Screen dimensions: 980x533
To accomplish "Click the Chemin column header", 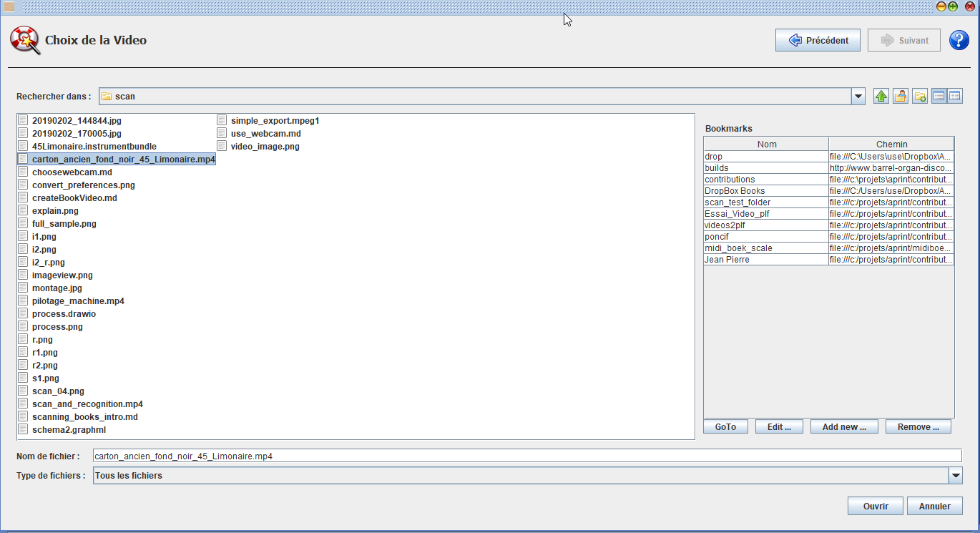I will tap(891, 144).
